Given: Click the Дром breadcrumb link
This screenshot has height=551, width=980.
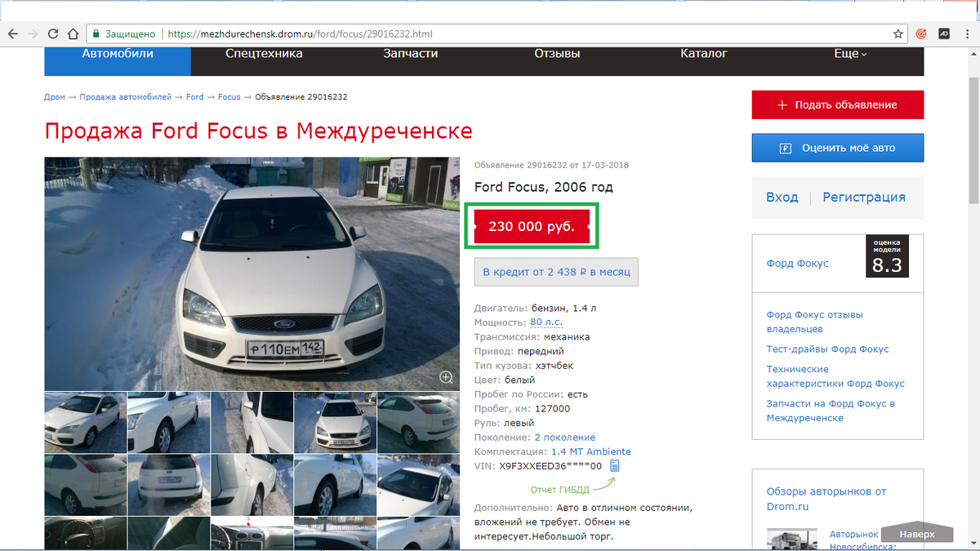Looking at the screenshot, I should 55,96.
